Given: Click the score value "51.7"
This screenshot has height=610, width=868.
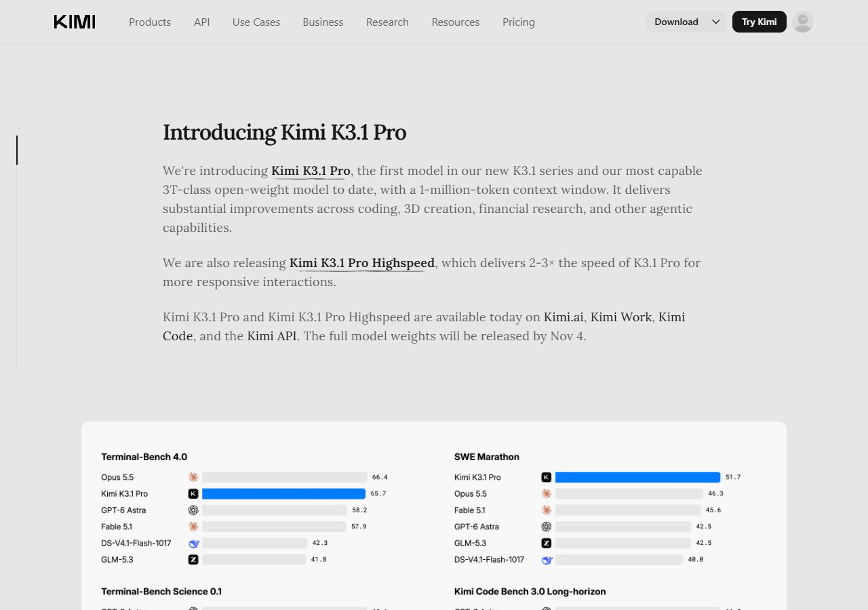Looking at the screenshot, I should point(733,477).
